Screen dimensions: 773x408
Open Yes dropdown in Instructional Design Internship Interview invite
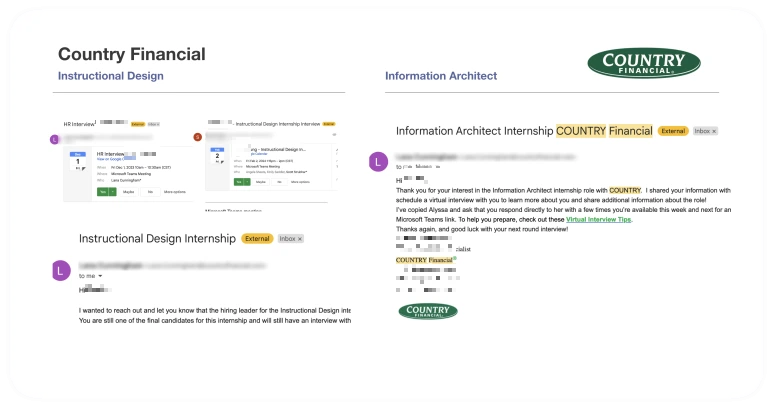tap(247, 182)
